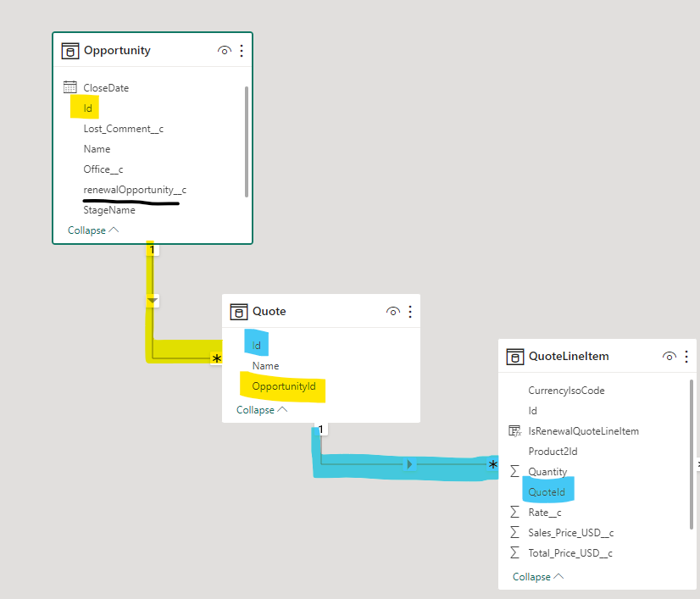Select the IsRenewalQuoteLineItem calculated column
The image size is (700, 599).
[584, 431]
